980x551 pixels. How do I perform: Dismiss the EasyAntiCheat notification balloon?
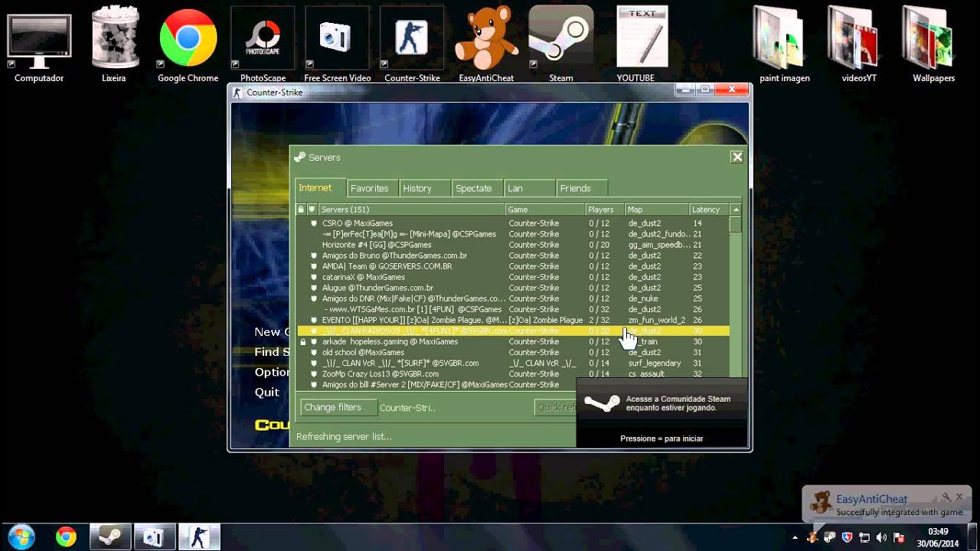point(959,497)
